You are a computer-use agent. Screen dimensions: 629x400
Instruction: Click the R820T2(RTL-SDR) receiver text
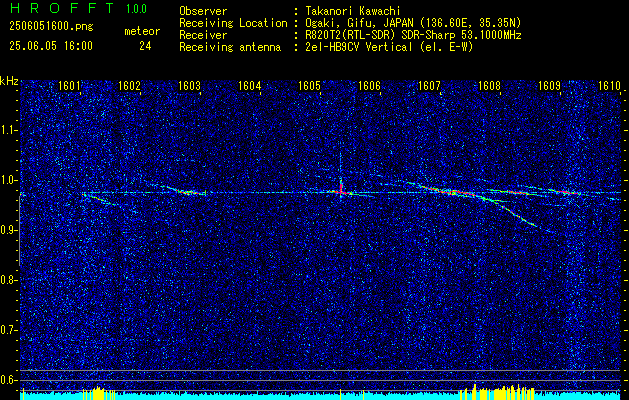(411, 35)
